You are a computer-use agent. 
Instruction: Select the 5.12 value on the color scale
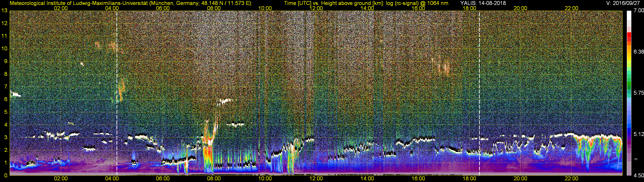pos(639,134)
